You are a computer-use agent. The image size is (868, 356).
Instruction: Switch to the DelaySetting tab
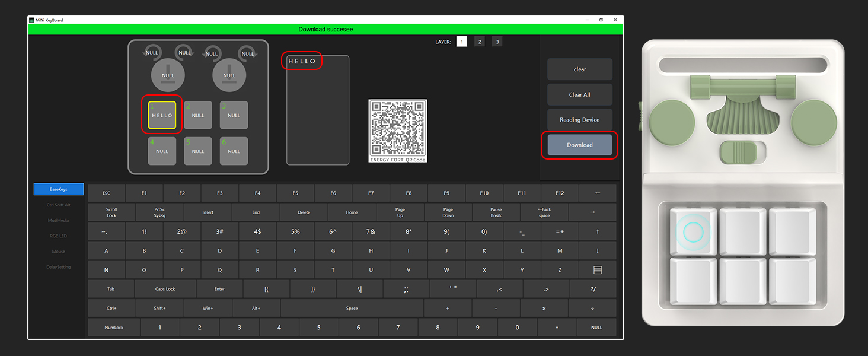tap(58, 266)
